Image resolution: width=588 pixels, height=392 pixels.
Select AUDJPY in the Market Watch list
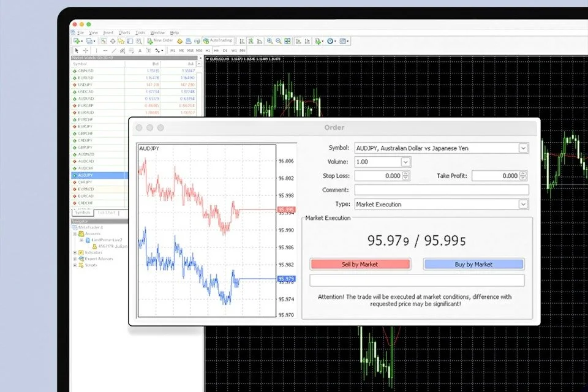point(86,175)
